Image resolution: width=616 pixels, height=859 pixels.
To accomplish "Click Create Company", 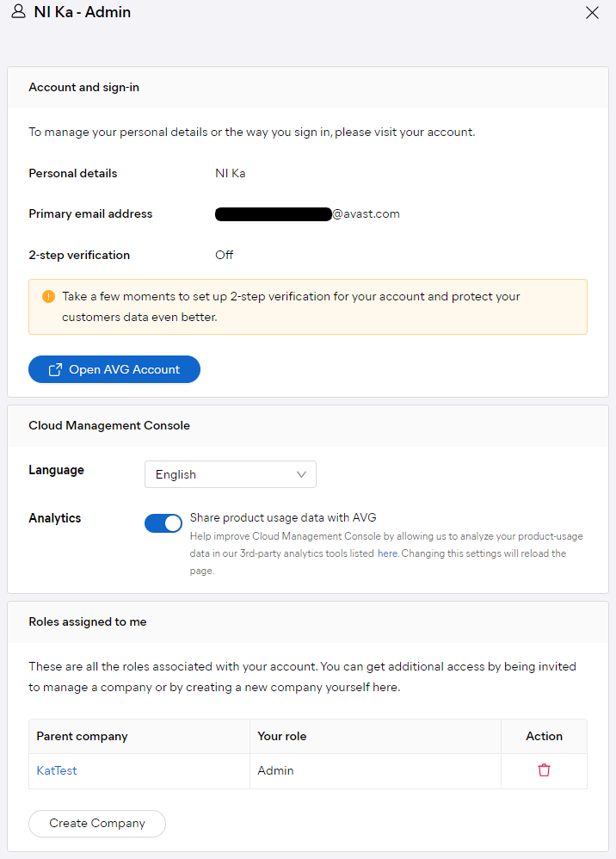I will point(96,824).
